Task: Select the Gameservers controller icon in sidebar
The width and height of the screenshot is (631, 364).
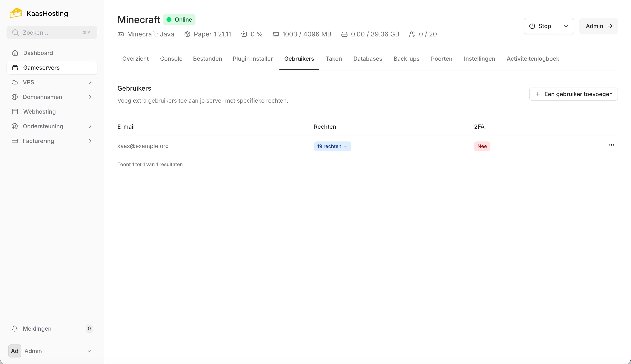Action: point(15,67)
